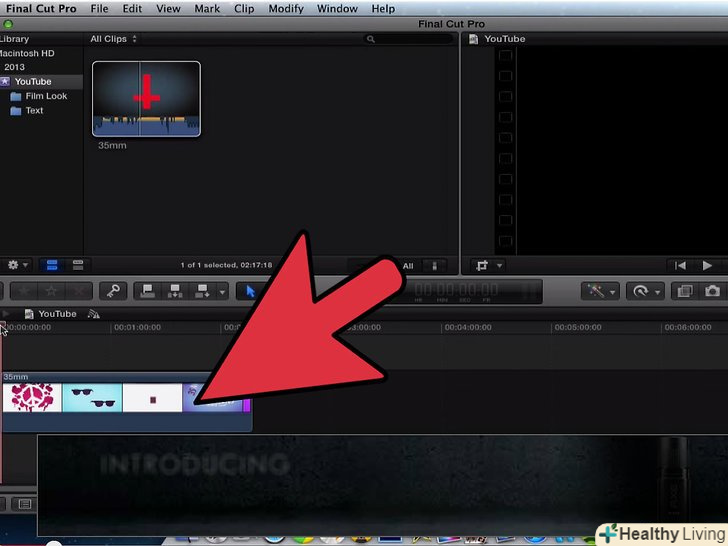Open the Film Look folder
This screenshot has height=546, width=728.
(41, 96)
